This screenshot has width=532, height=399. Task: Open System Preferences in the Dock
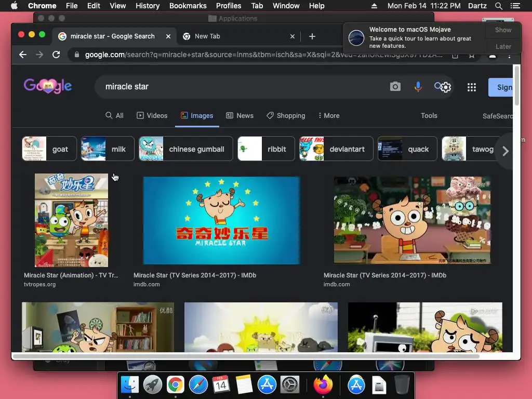point(289,385)
